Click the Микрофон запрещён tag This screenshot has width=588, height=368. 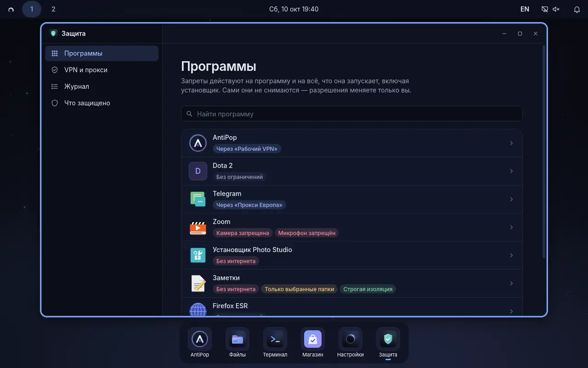pyautogui.click(x=307, y=233)
